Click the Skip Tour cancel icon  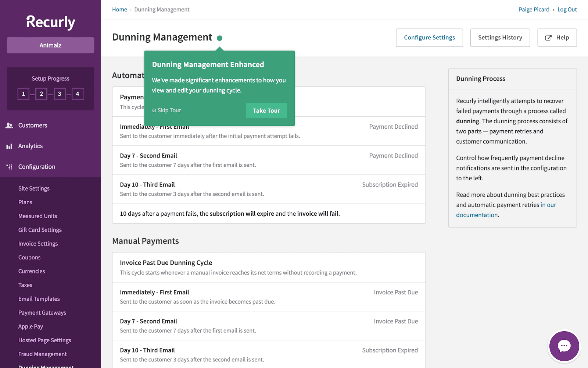pyautogui.click(x=154, y=110)
